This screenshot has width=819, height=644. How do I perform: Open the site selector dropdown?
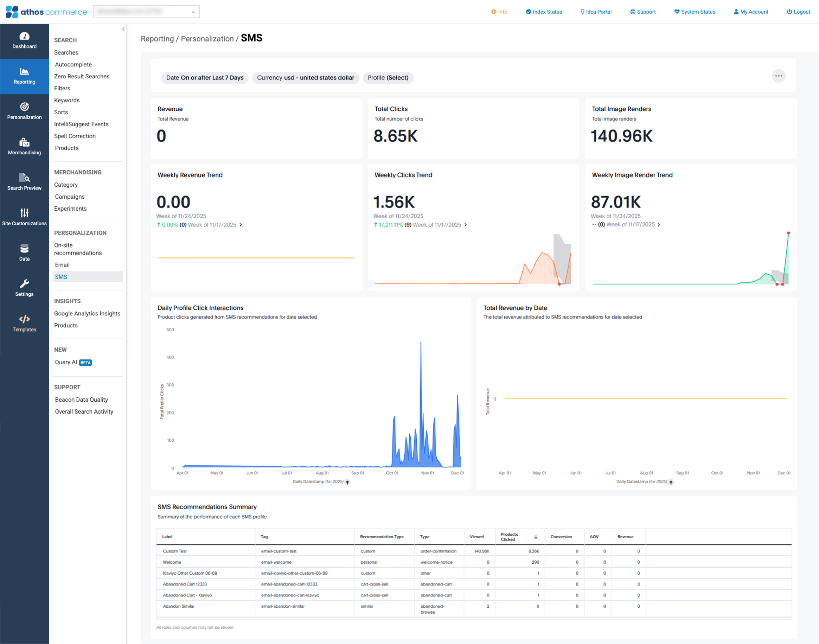[x=146, y=12]
